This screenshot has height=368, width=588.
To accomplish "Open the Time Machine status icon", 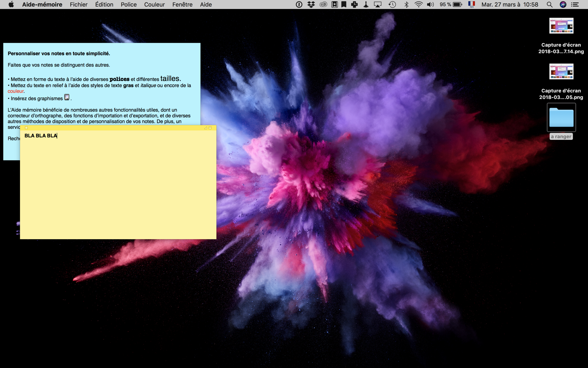I will point(392,4).
